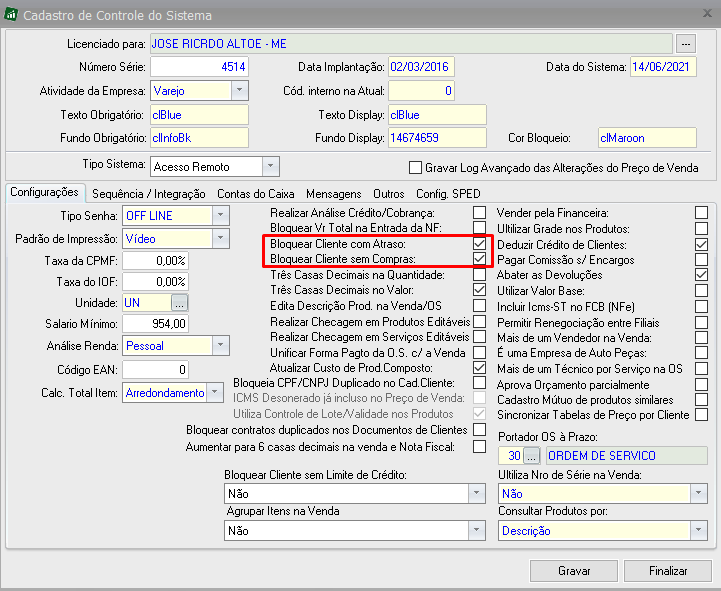Click the Fundo Obrigatório color field clInfoBk
The width and height of the screenshot is (721, 591).
point(199,138)
